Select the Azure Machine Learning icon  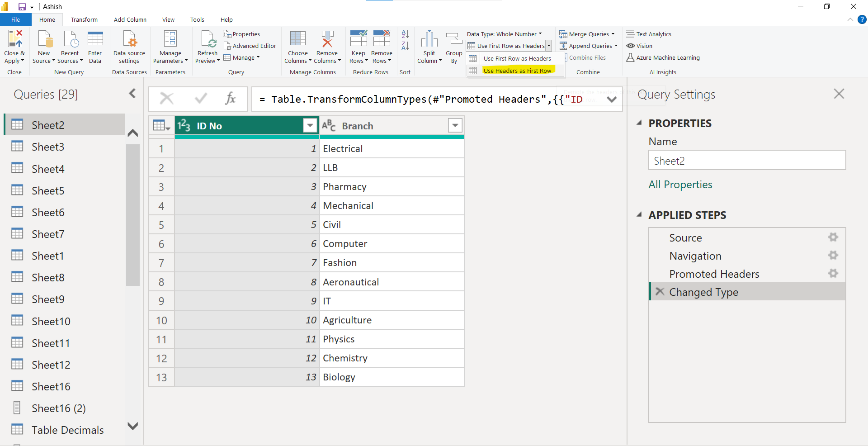pos(630,57)
